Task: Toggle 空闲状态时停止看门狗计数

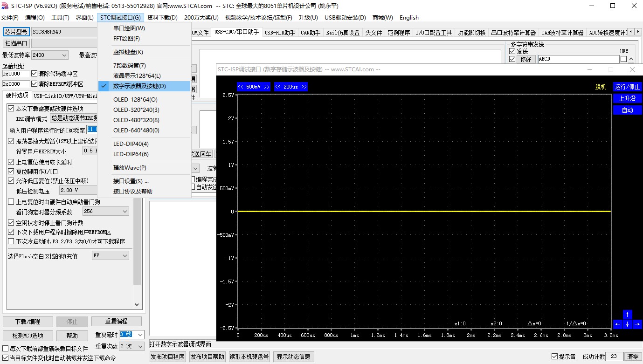Action: point(11,223)
